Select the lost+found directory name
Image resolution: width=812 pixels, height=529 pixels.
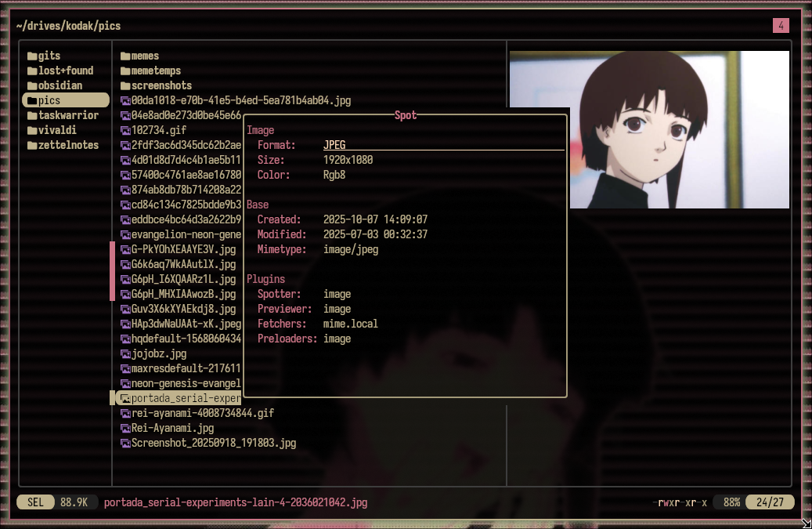coord(66,71)
